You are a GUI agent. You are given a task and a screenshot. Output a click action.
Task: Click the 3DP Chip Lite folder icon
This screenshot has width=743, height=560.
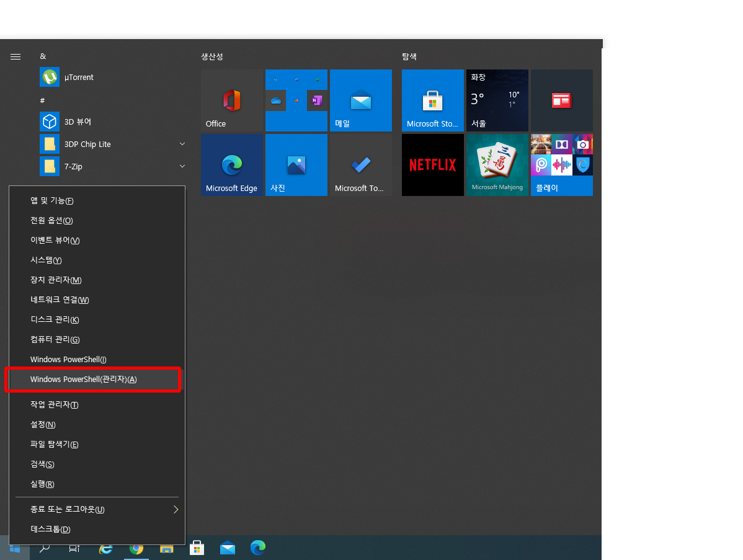tap(49, 144)
